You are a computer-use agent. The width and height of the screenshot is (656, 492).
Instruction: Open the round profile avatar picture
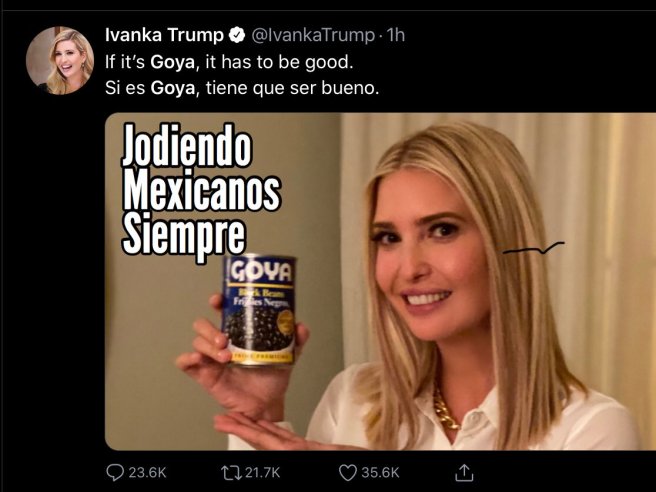60,61
